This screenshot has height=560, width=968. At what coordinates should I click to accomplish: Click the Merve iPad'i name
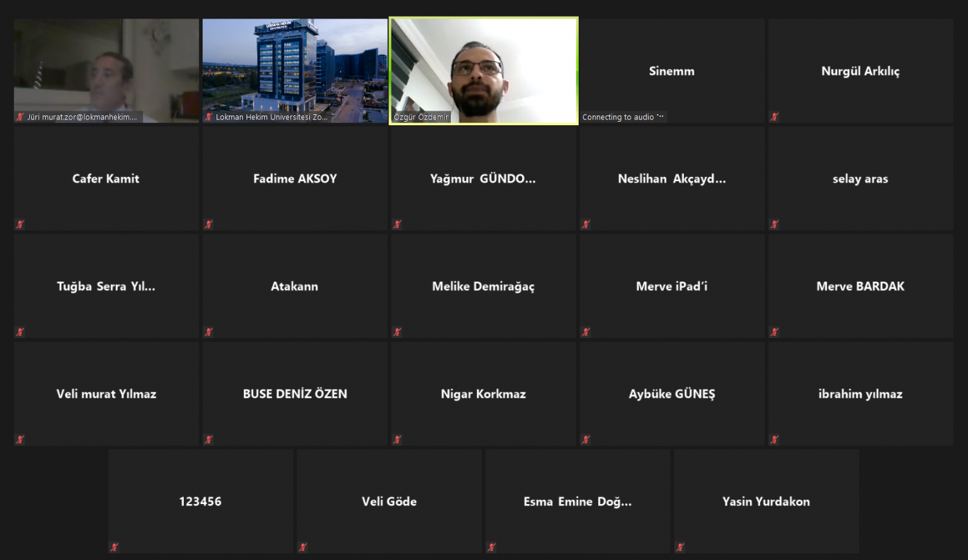pyautogui.click(x=672, y=286)
